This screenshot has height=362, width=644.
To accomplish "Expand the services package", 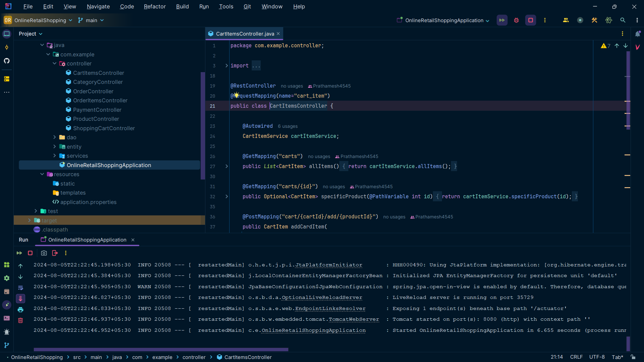I will pos(54,156).
